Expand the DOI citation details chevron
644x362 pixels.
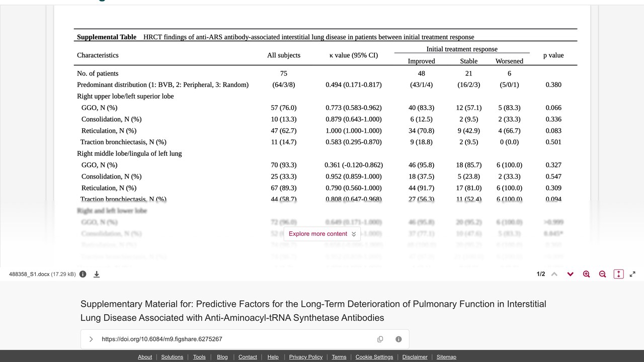click(x=91, y=339)
